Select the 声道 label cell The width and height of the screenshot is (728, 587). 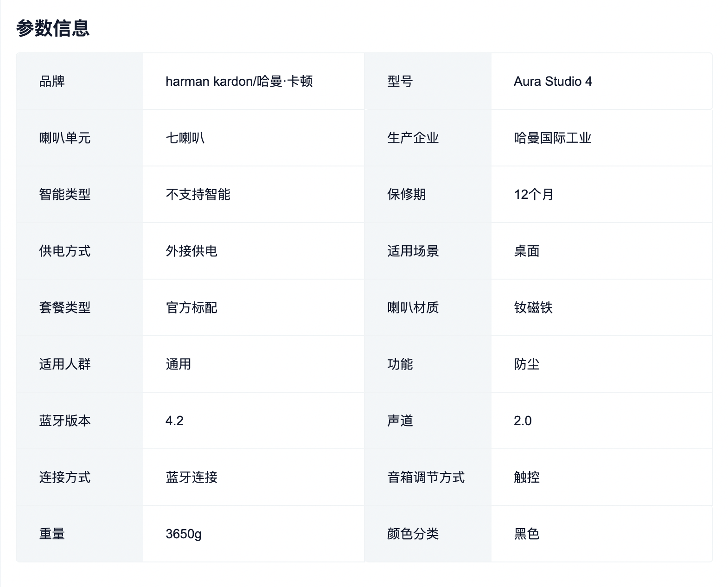click(428, 421)
